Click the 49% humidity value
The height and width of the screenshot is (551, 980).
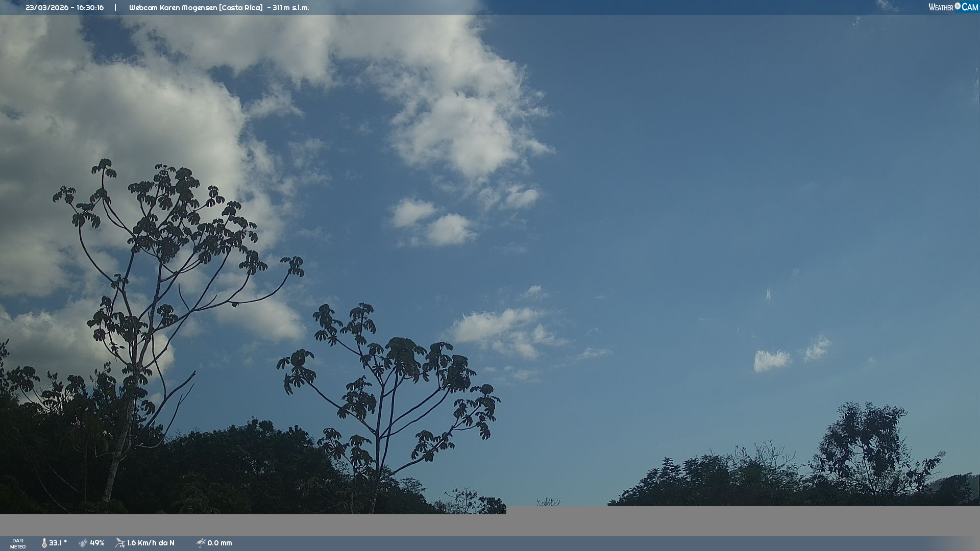[97, 543]
